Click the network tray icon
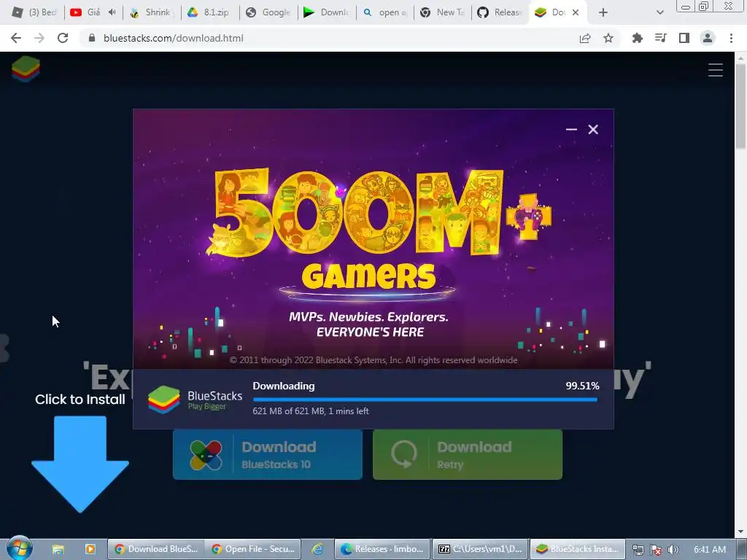Screen dimensions: 747x560 tap(638, 550)
